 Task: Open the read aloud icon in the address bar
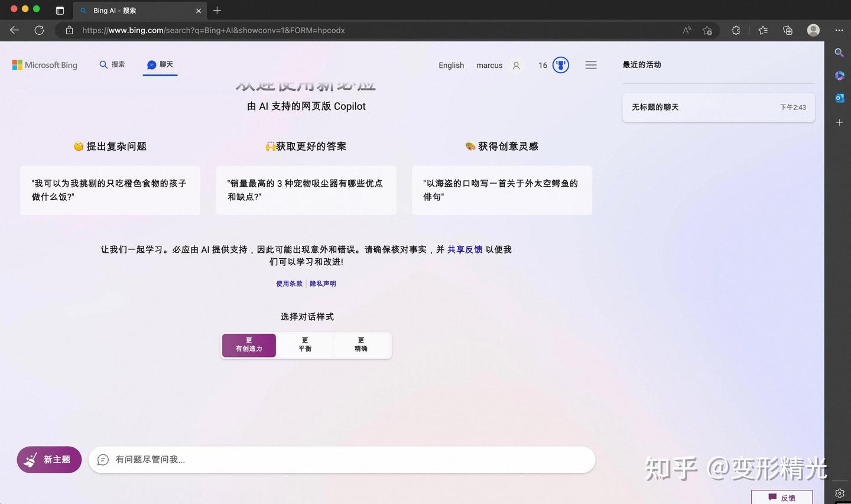687,30
